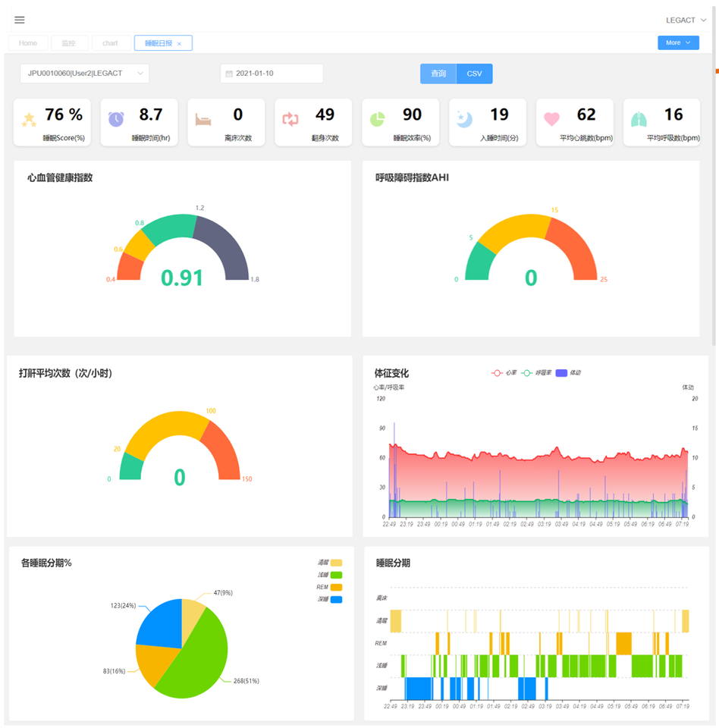Image resolution: width=719 pixels, height=728 pixels.
Task: Click the 查询 query button
Action: point(438,74)
